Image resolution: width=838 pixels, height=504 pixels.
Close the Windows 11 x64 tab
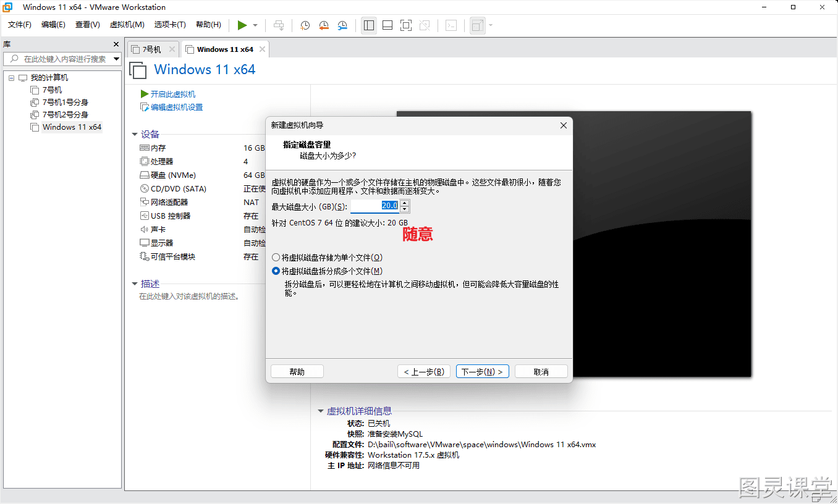click(263, 49)
